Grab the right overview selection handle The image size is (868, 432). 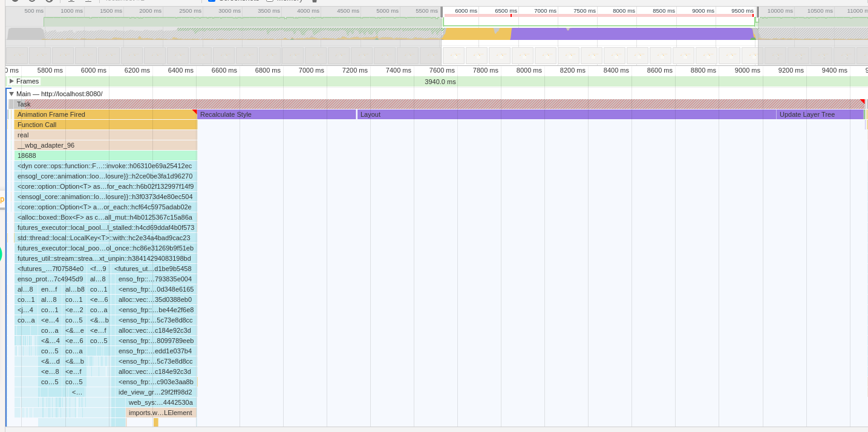tap(757, 12)
